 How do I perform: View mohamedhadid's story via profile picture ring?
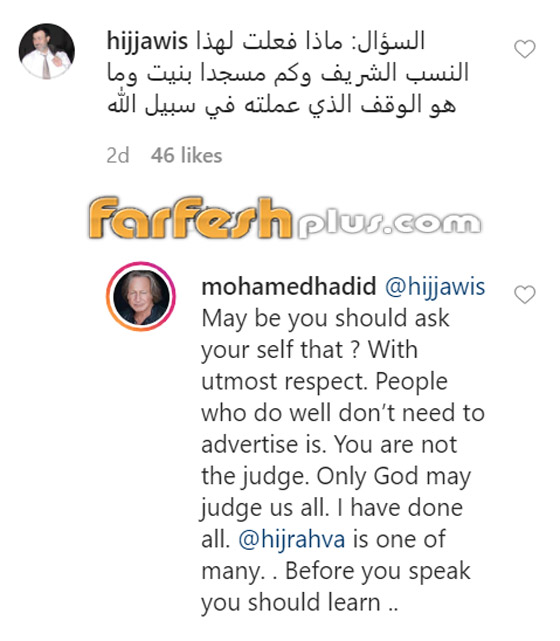point(141,296)
